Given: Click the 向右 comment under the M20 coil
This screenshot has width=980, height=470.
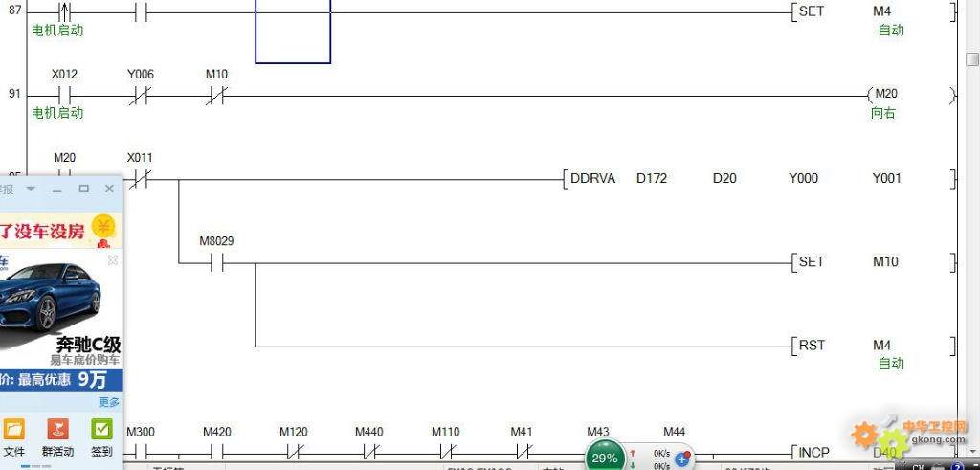Looking at the screenshot, I should tap(883, 113).
